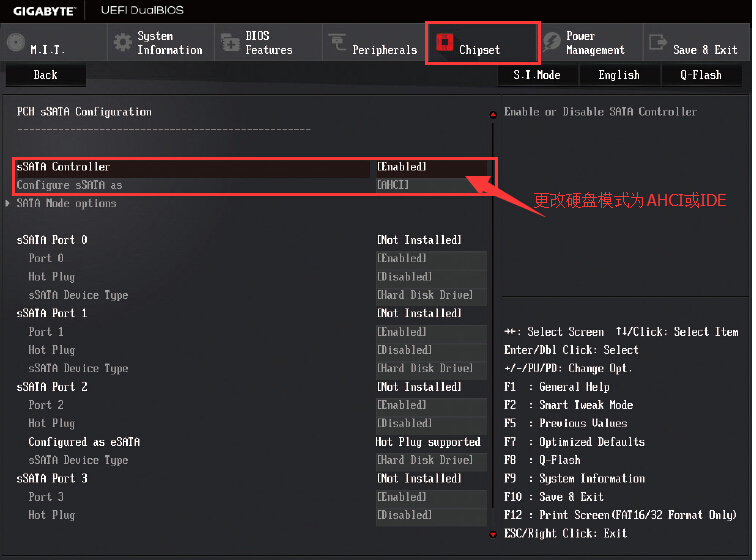Click the English language button
The image size is (756, 560).
[x=619, y=75]
